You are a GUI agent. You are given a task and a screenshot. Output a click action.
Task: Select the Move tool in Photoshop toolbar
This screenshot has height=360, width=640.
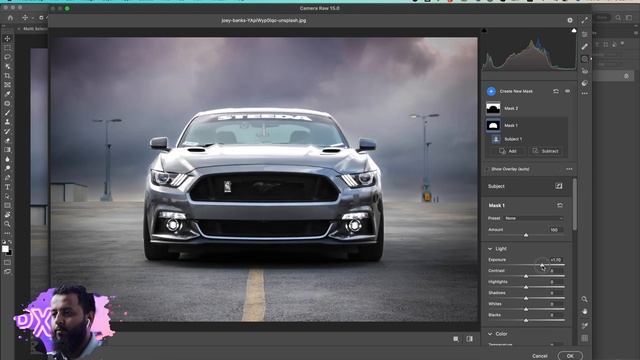click(x=7, y=38)
